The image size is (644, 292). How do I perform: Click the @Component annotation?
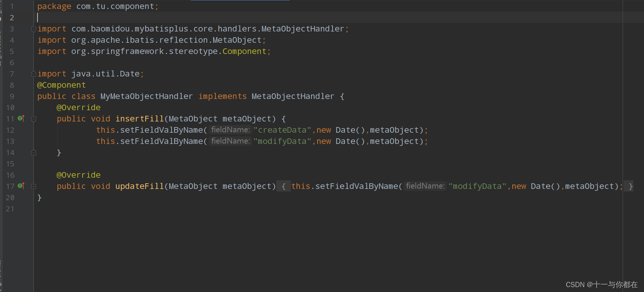tap(62, 85)
